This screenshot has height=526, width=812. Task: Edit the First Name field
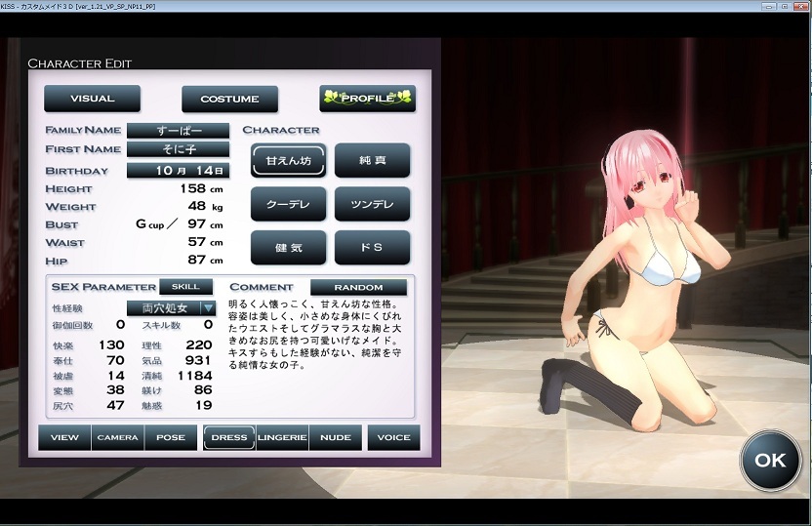[179, 149]
